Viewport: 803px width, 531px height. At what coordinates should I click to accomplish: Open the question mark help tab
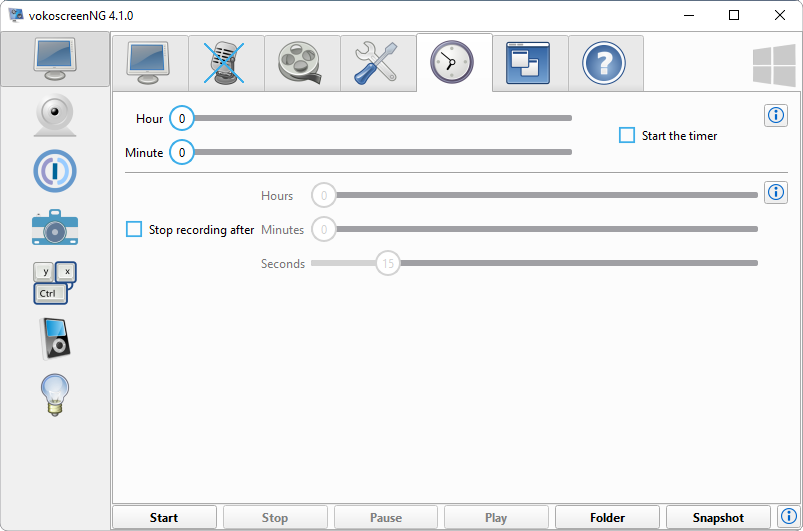[605, 63]
